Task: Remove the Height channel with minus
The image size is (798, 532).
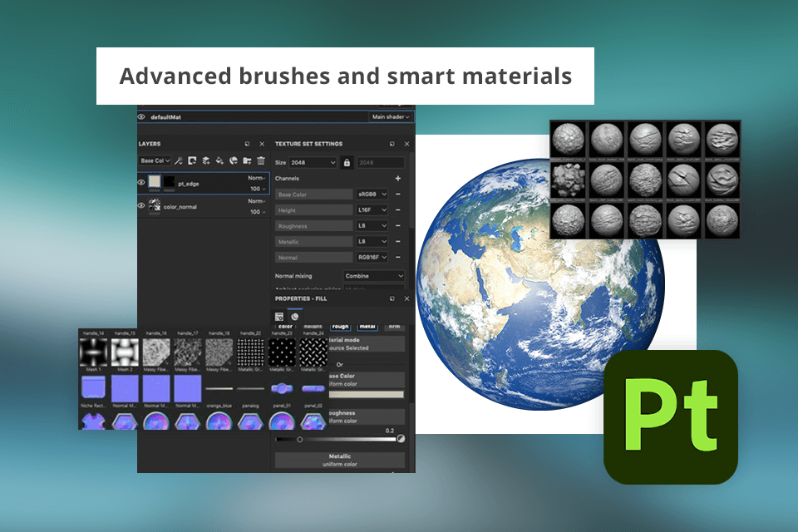Action: coord(397,209)
